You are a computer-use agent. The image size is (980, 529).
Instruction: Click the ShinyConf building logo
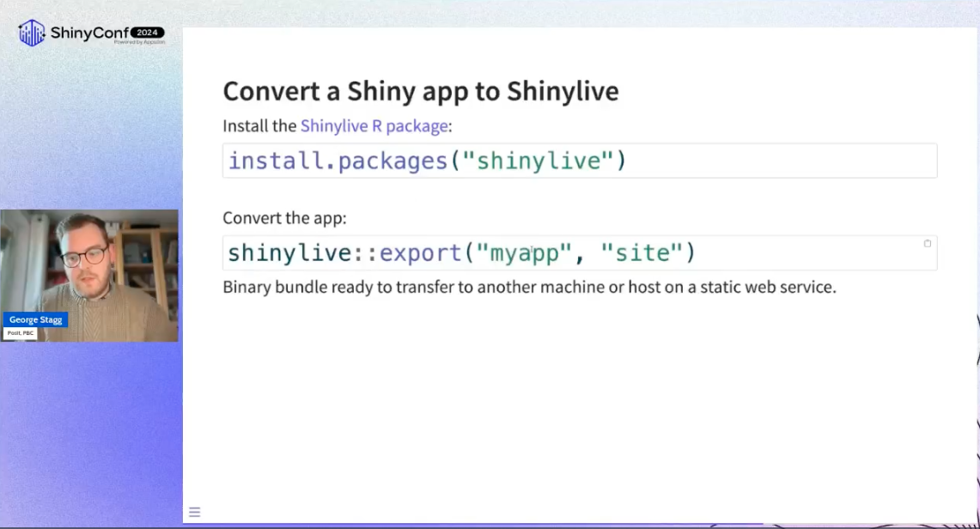(x=31, y=33)
